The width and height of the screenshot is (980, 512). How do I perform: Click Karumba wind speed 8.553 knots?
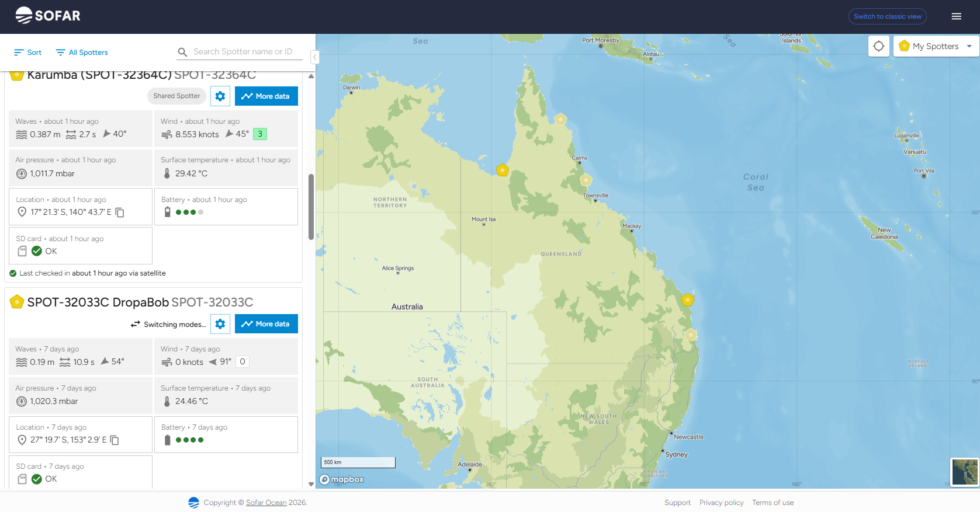[197, 134]
